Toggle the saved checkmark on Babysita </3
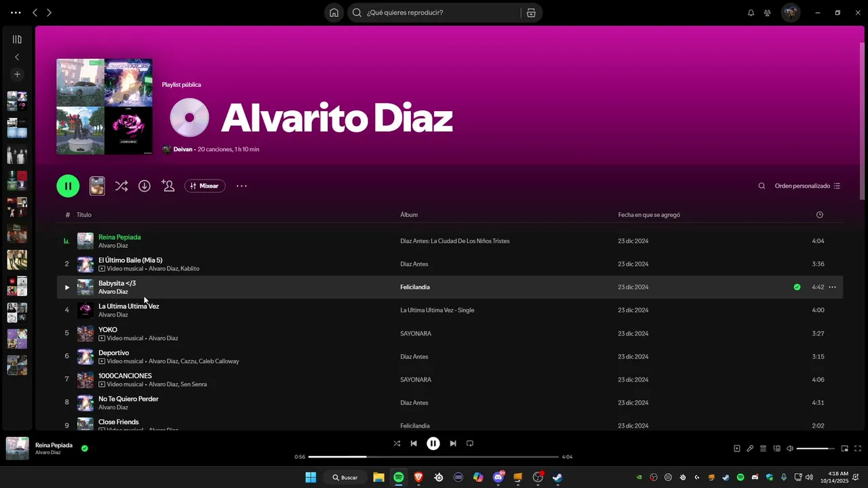 coord(797,287)
